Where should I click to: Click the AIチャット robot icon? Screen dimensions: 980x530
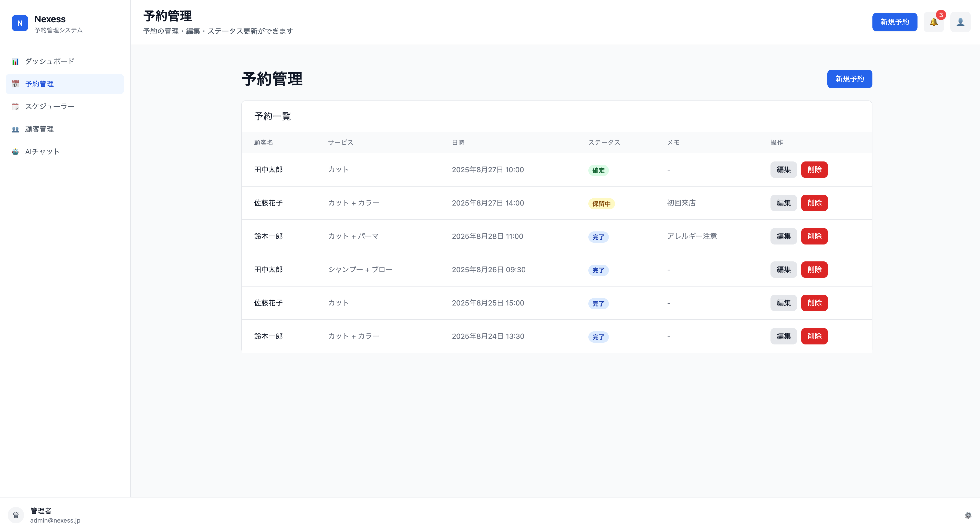pyautogui.click(x=15, y=151)
